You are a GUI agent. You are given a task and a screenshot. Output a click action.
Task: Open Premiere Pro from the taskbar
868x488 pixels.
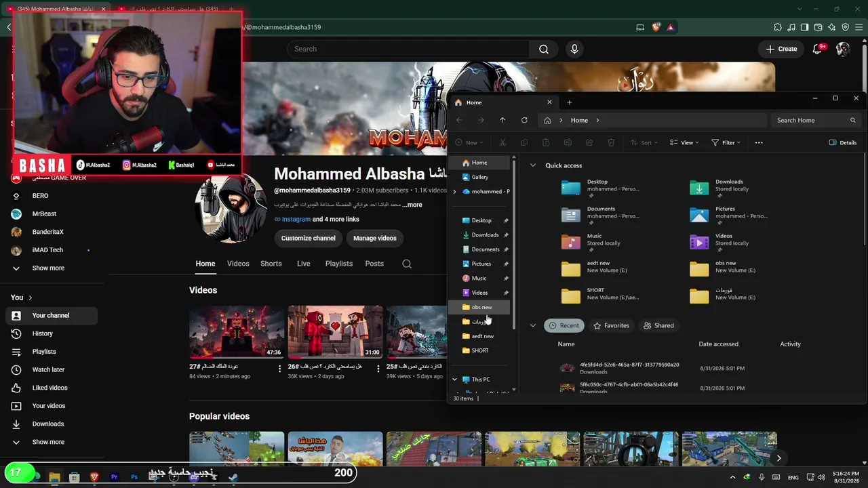pos(114,477)
